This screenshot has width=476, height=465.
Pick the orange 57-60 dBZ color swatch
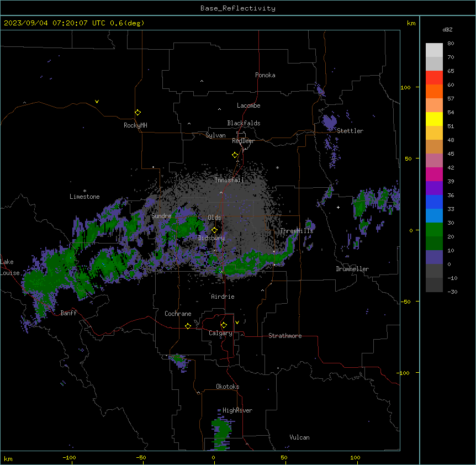click(434, 91)
